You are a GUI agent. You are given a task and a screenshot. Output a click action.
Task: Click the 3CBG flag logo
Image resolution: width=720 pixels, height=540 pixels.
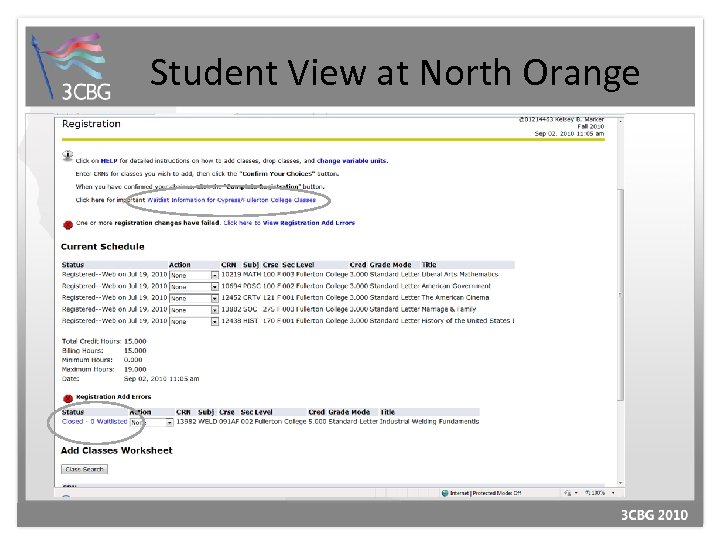[x=71, y=67]
